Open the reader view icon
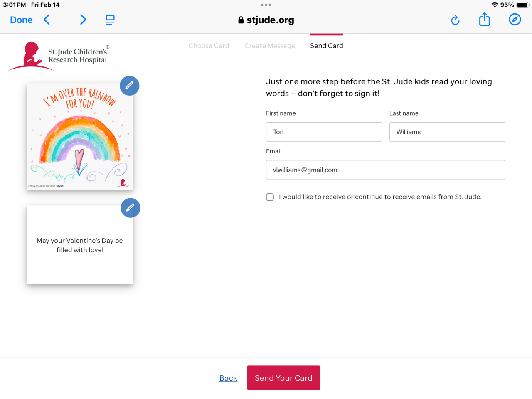Image resolution: width=532 pixels, height=399 pixels. click(x=110, y=20)
